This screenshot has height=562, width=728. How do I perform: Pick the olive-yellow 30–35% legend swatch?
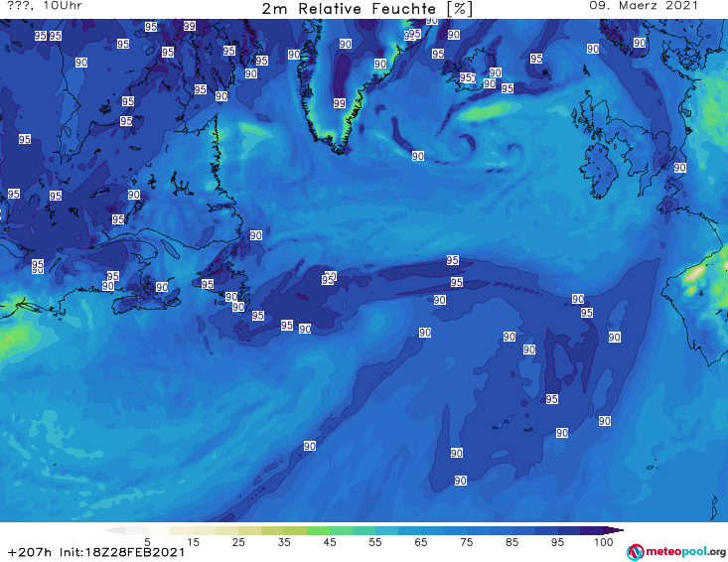pos(272,530)
